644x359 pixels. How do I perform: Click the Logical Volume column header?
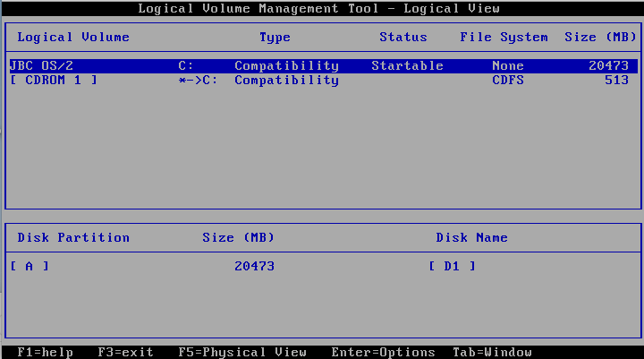tap(73, 38)
